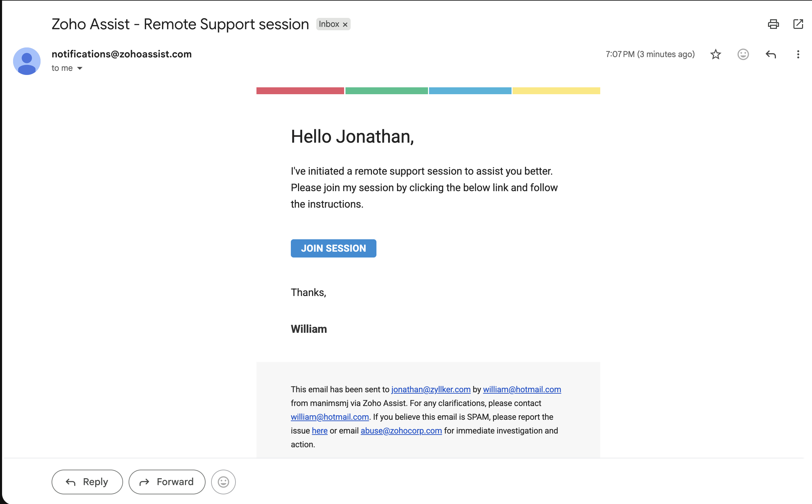812x504 pixels.
Task: Open the jonathan@zyllker.com link
Action: [x=431, y=390]
